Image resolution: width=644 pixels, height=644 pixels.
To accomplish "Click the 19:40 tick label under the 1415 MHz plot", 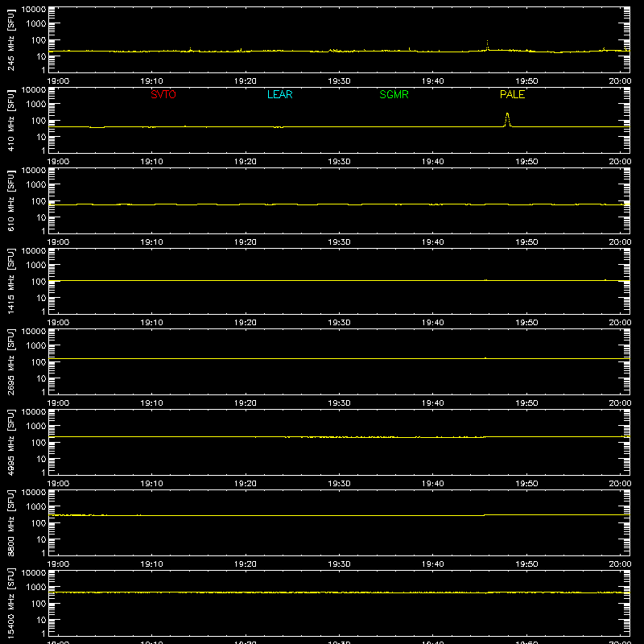I will [x=432, y=323].
